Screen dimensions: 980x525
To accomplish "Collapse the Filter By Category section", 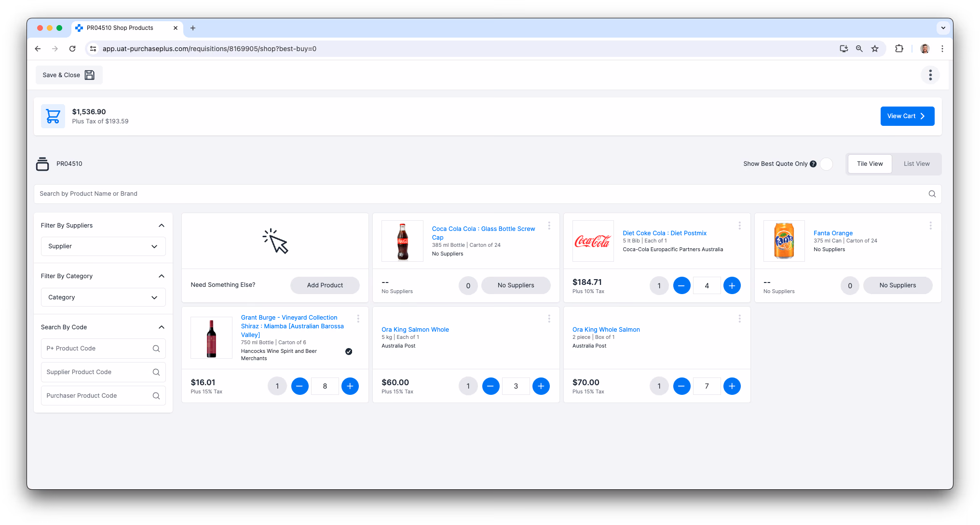I will (162, 276).
